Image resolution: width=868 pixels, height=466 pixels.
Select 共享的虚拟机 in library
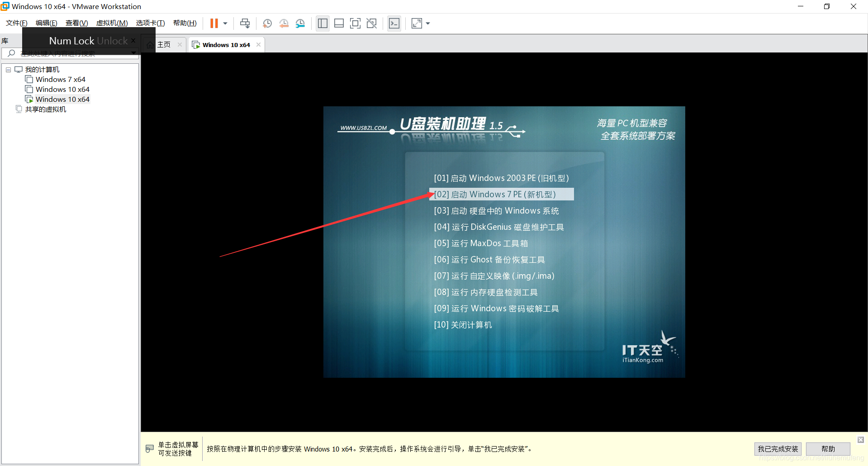click(x=45, y=109)
